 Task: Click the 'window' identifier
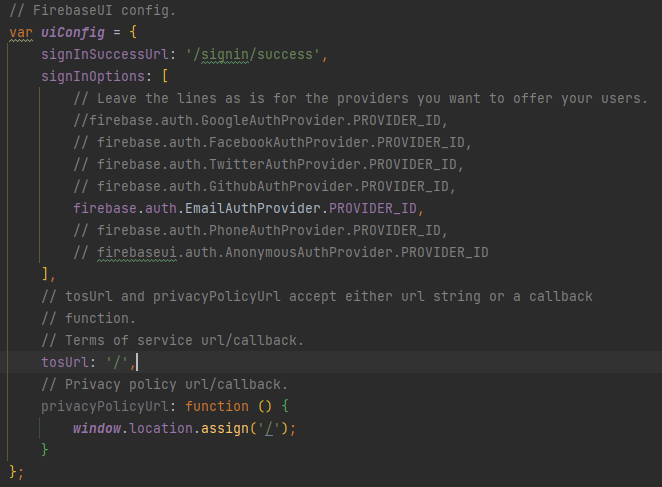(97, 428)
